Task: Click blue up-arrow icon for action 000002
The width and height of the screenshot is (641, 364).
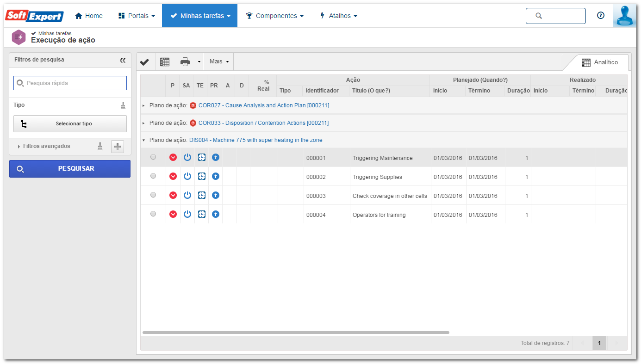Action: click(x=216, y=176)
